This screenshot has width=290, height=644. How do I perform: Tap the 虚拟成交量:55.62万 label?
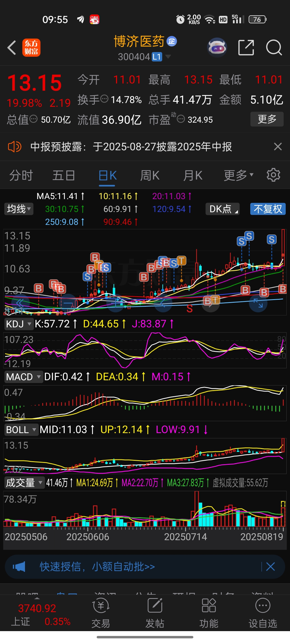click(240, 483)
